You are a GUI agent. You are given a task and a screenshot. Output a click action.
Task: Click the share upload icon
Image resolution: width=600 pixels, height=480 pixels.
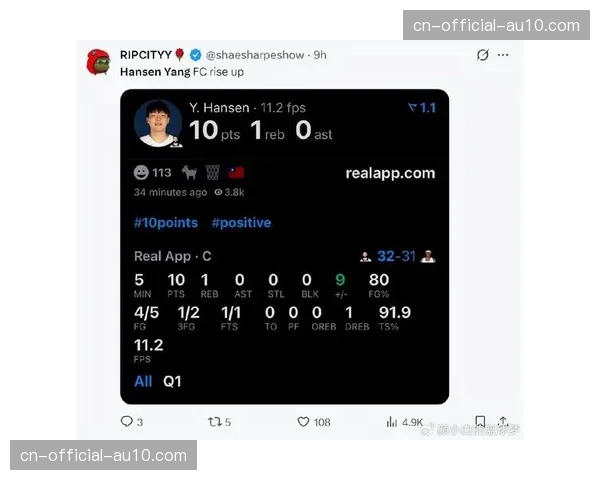pos(504,421)
